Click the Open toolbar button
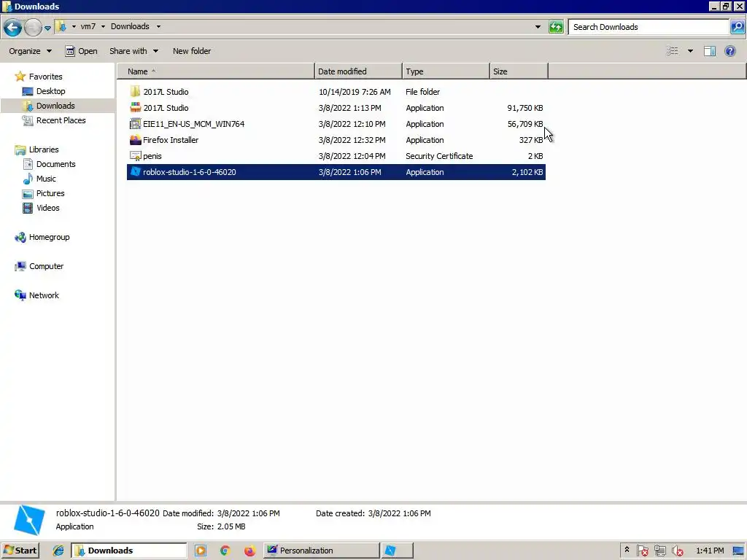747x560 pixels. tap(81, 51)
